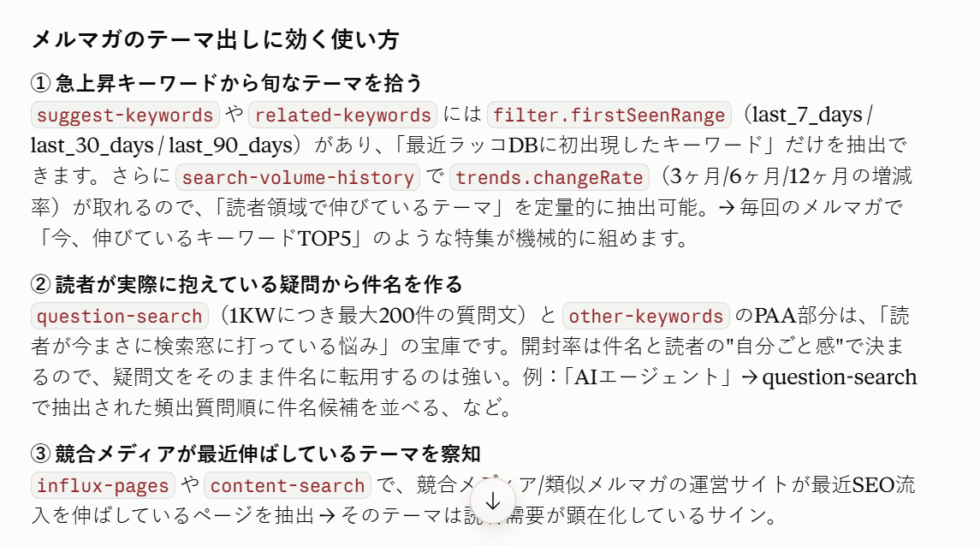The image size is (980, 546).
Task: Click the heading メルマガのテーマ出しに効く使い方
Action: [x=215, y=39]
